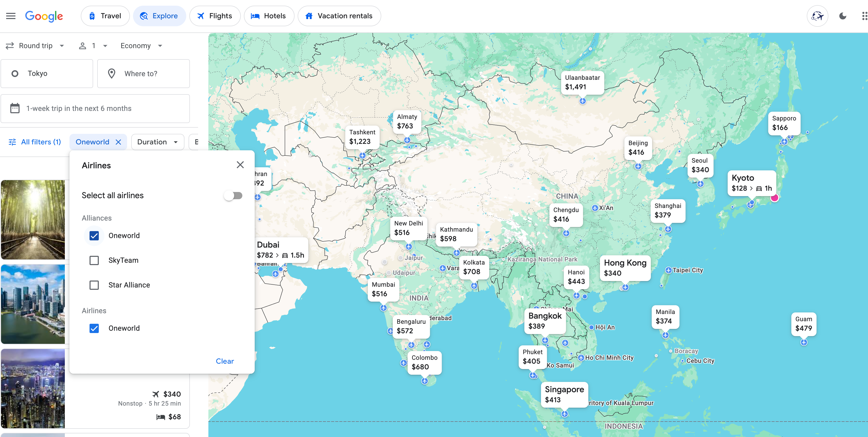
Task: Open the Oneworld airlines filter chip
Action: pyautogui.click(x=92, y=142)
